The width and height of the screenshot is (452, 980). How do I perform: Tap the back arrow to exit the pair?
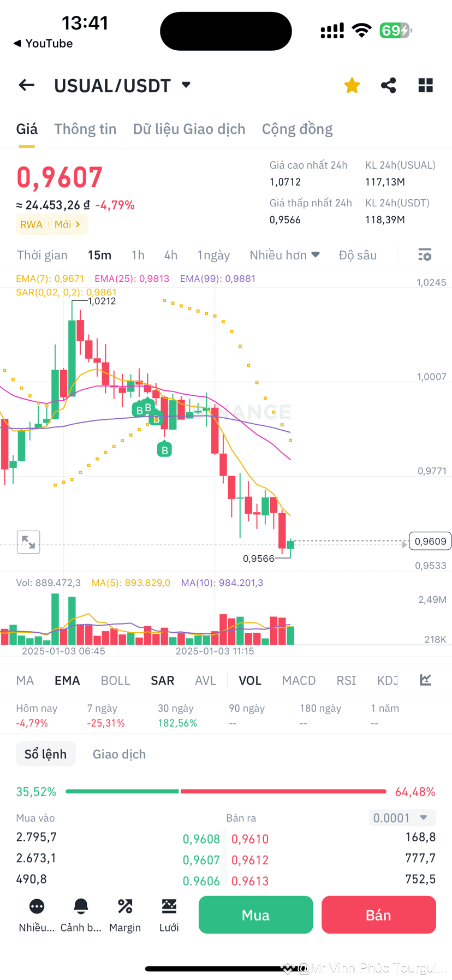[x=26, y=85]
